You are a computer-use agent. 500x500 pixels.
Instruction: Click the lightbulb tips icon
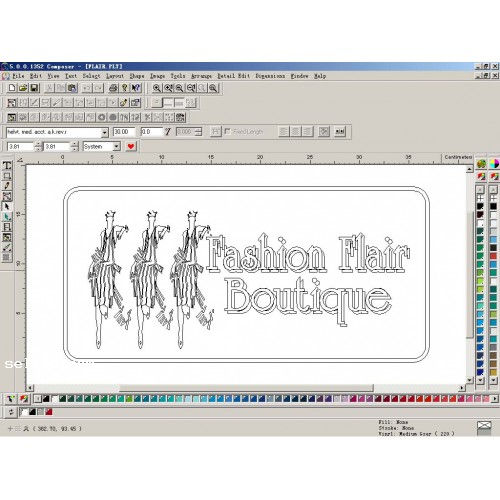click(x=125, y=88)
